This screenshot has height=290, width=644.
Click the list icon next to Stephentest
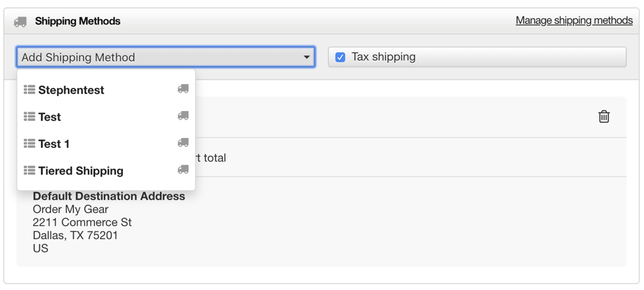(29, 89)
